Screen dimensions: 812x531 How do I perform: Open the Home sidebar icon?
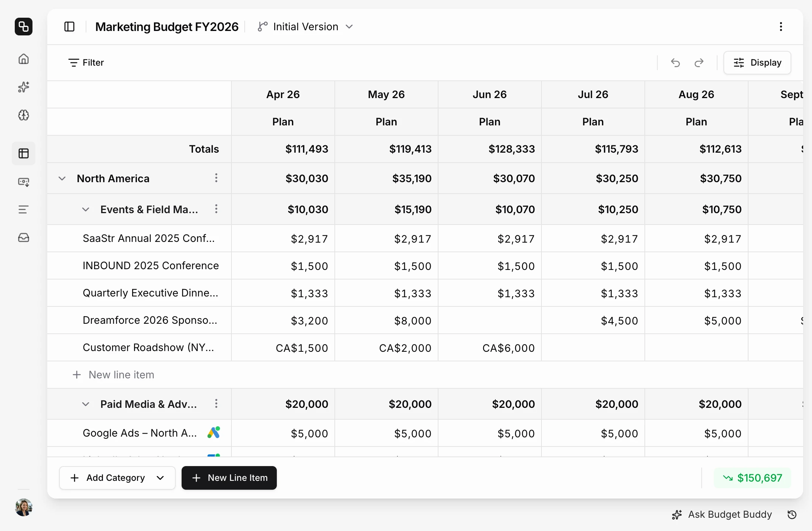24,59
